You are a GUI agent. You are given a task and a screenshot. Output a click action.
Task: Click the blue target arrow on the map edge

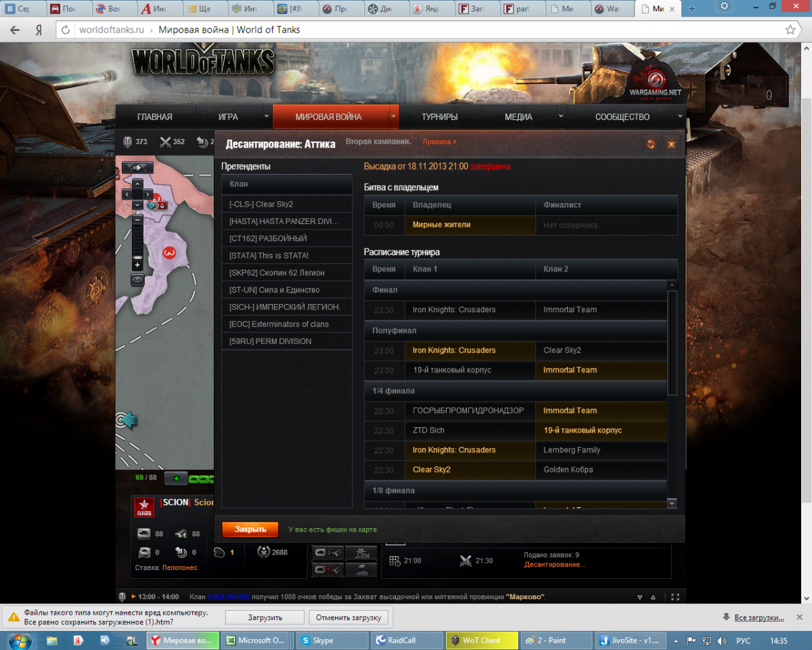tap(126, 420)
